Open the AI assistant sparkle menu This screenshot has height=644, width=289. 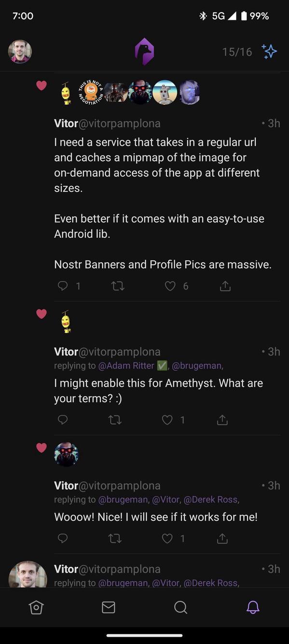pyautogui.click(x=269, y=51)
